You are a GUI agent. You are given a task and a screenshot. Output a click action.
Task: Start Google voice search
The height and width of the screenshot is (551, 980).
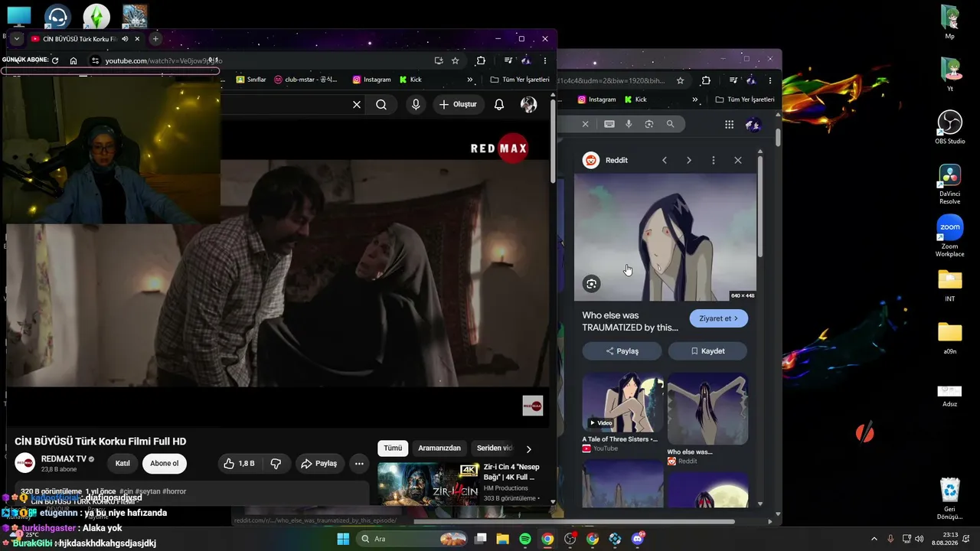[x=629, y=124]
